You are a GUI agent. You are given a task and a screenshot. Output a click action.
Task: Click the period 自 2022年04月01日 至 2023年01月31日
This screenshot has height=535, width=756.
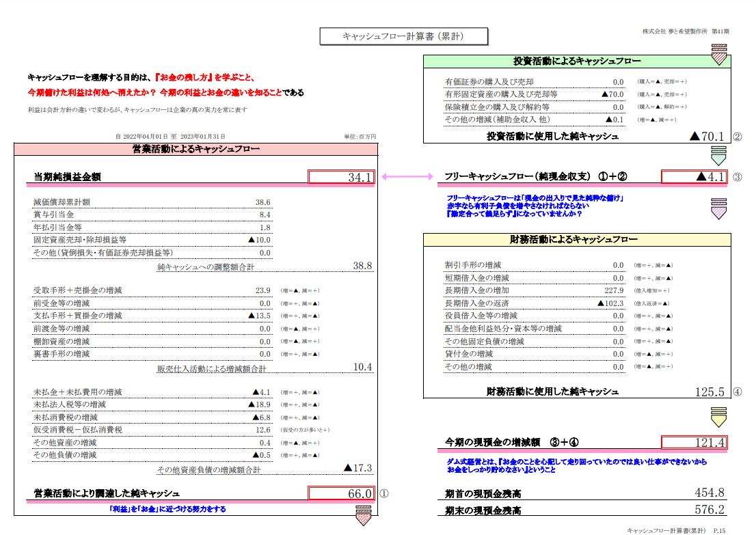[170, 137]
